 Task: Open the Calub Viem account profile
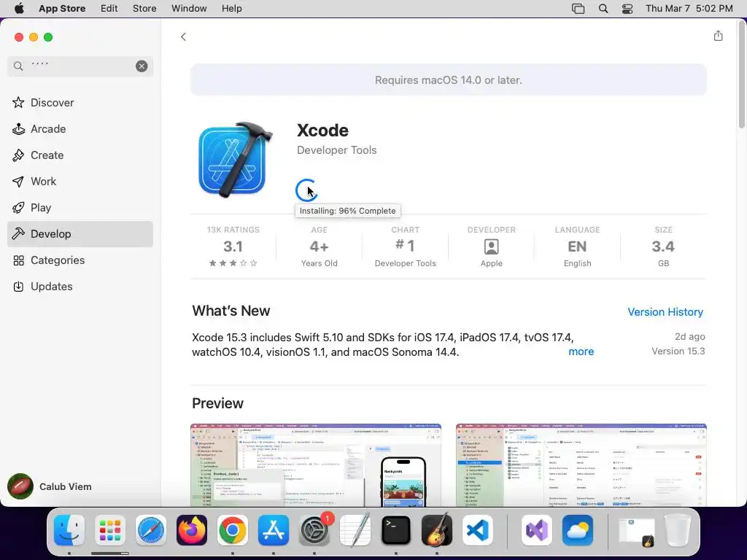[x=50, y=486]
